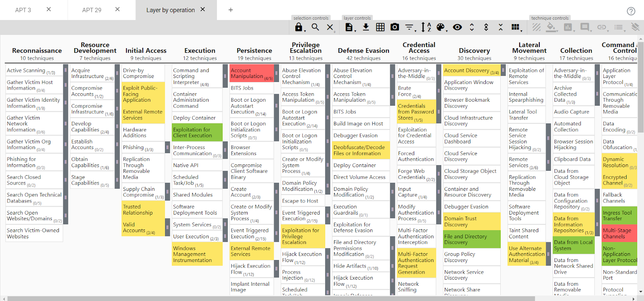
Task: Toggle the Phishing sub-techniques sidebar handle
Action: pos(167,147)
